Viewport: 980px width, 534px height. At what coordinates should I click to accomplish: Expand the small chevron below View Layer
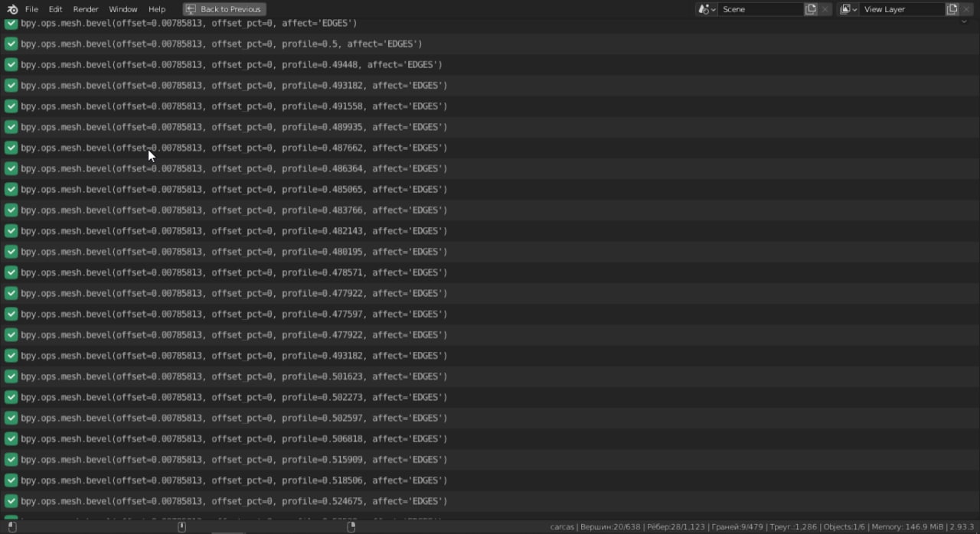[964, 21]
